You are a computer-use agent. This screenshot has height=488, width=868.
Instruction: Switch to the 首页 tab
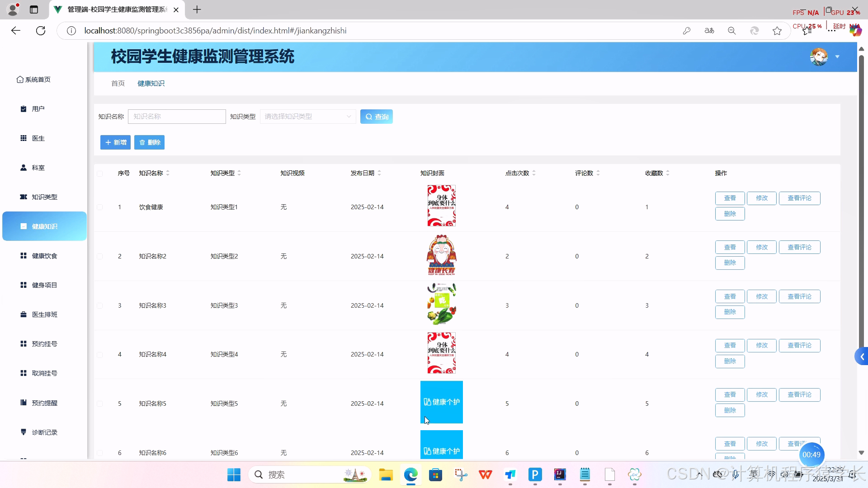[x=118, y=83]
